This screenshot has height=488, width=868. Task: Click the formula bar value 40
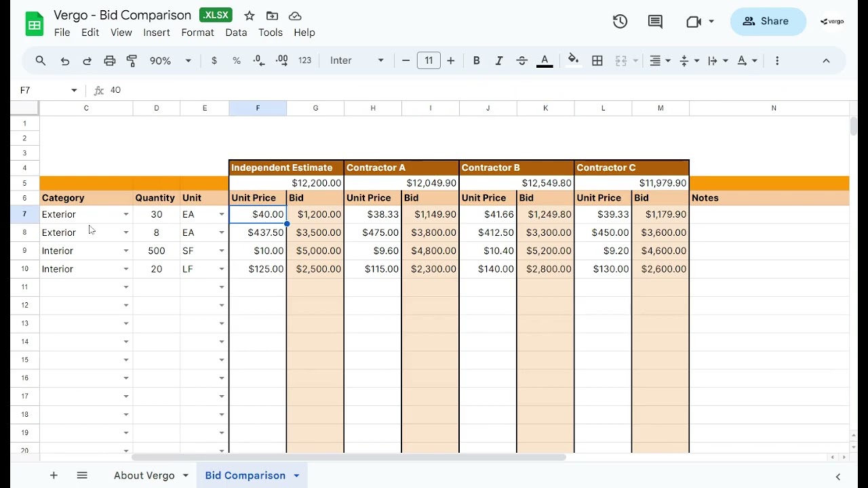(115, 90)
